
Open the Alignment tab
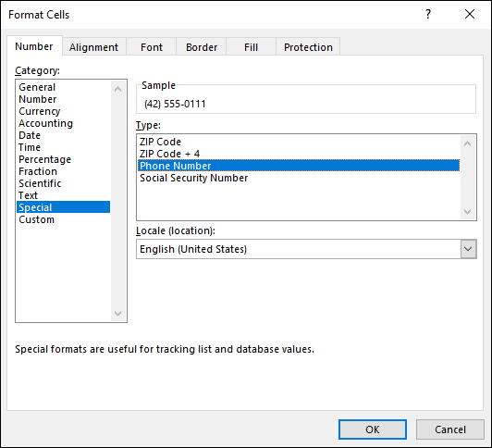click(93, 47)
